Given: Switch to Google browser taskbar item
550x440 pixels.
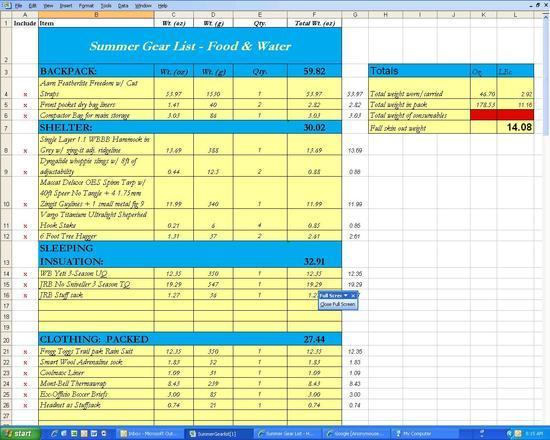Looking at the screenshot, I should click(x=355, y=434).
